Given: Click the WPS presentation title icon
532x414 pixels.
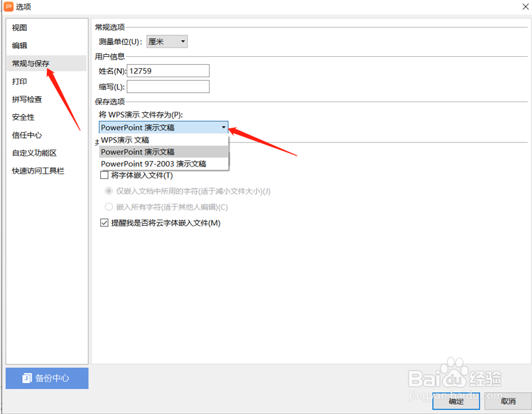Looking at the screenshot, I should pyautogui.click(x=9, y=7).
